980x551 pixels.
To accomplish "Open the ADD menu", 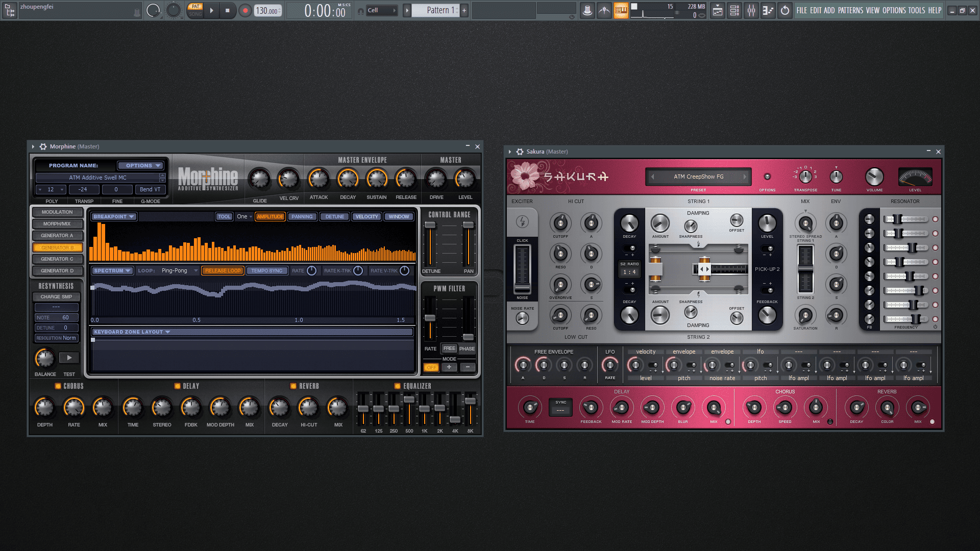I will (x=829, y=10).
